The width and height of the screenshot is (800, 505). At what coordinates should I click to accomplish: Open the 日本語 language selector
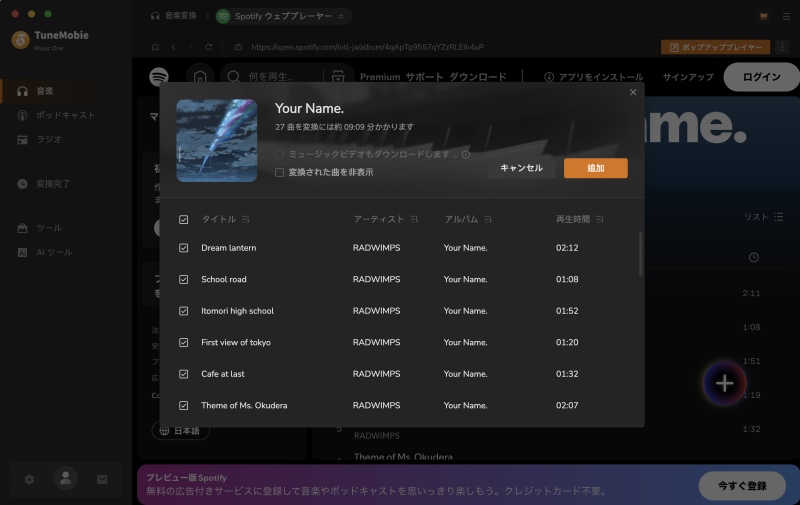tap(181, 431)
